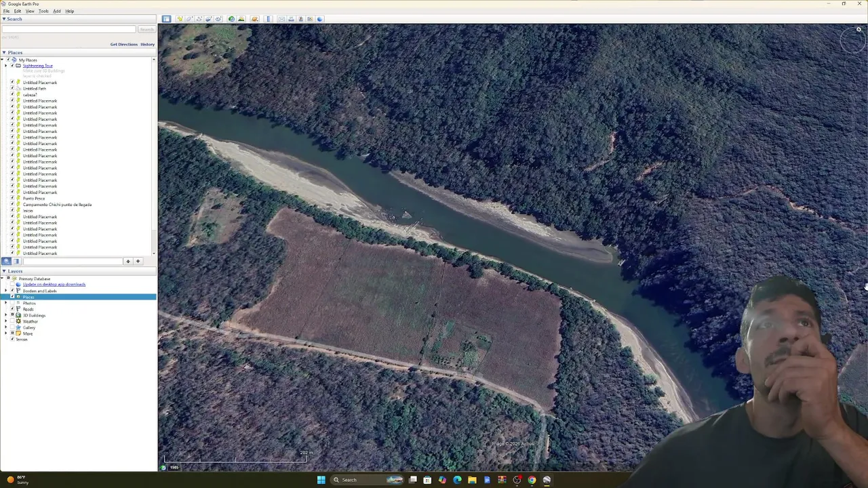This screenshot has height=488, width=868.
Task: Add a polygon using the toolbar icon
Action: pos(189,19)
